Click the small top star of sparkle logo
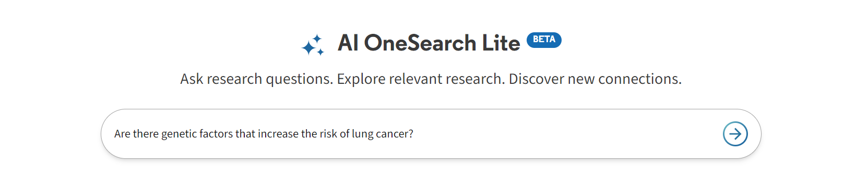868x188 pixels. 317,39
